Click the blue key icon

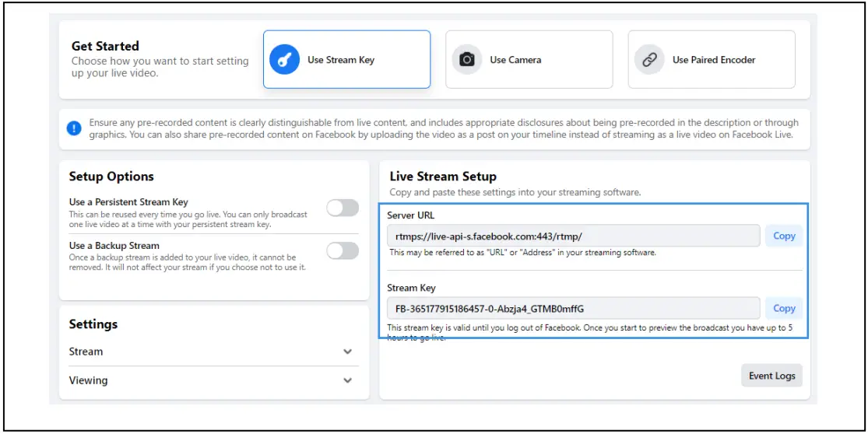285,60
